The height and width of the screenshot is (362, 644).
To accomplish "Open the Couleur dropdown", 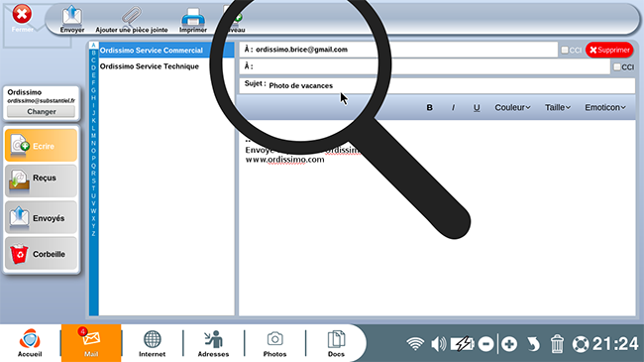I will (512, 107).
